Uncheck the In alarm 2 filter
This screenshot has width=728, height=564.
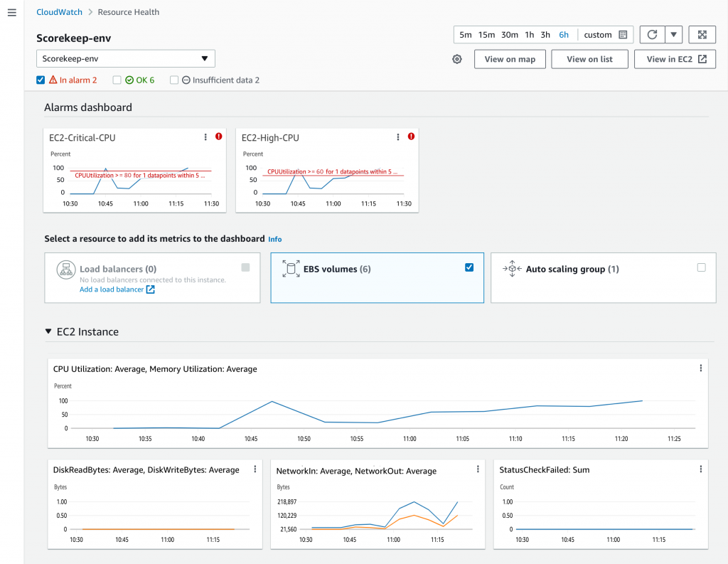(x=41, y=80)
